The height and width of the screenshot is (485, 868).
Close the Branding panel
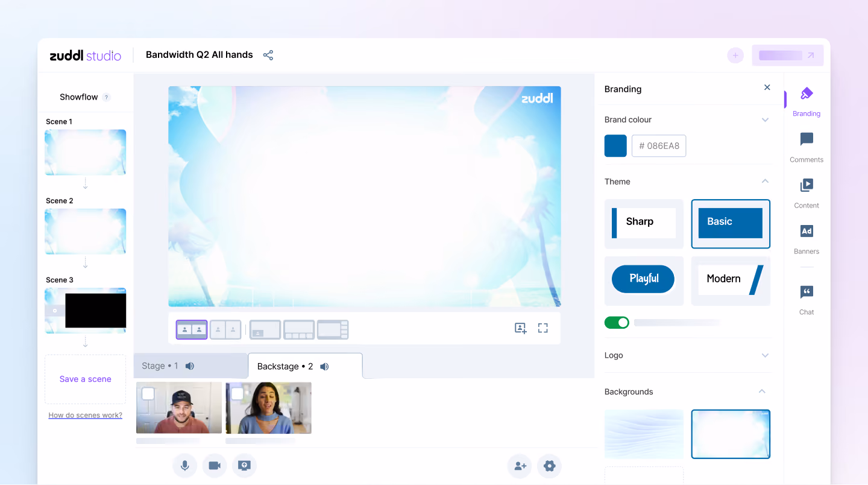coord(767,87)
